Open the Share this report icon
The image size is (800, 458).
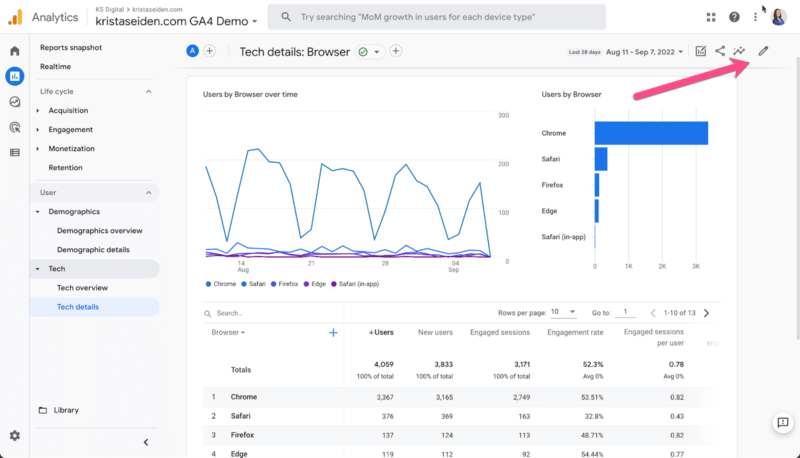coord(720,51)
